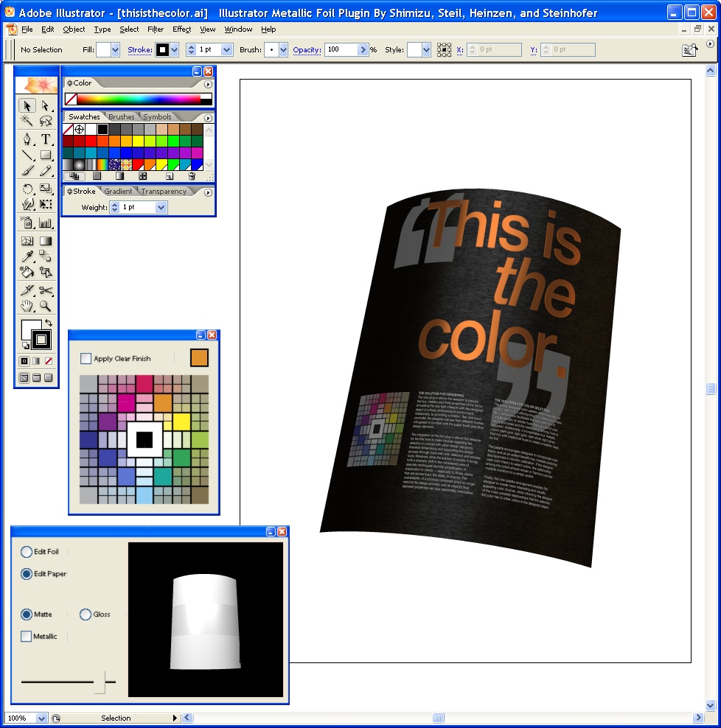Screen dimensions: 721x728
Task: Click the Opacity link in control bar
Action: (x=307, y=49)
